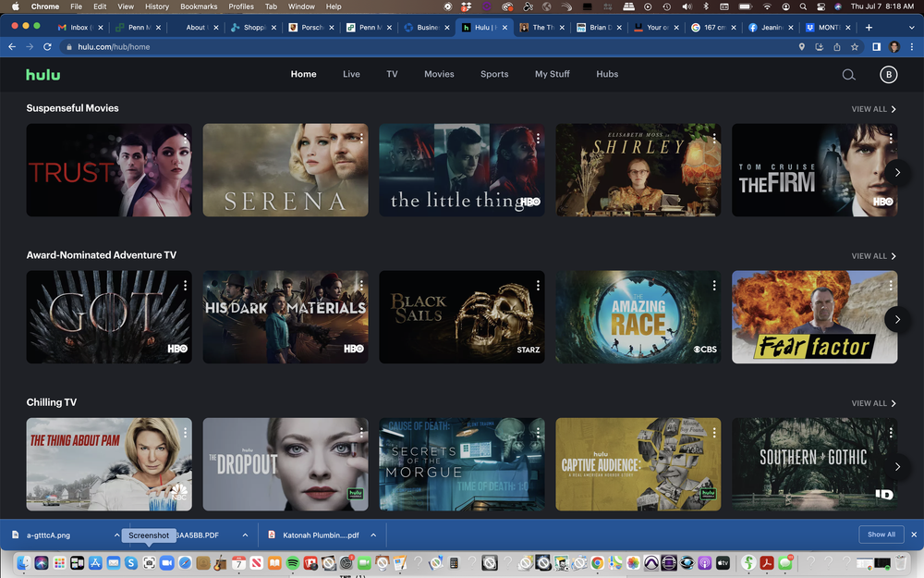Open options menu on Southern Gothic card
This screenshot has width=924, height=578.
tap(891, 433)
